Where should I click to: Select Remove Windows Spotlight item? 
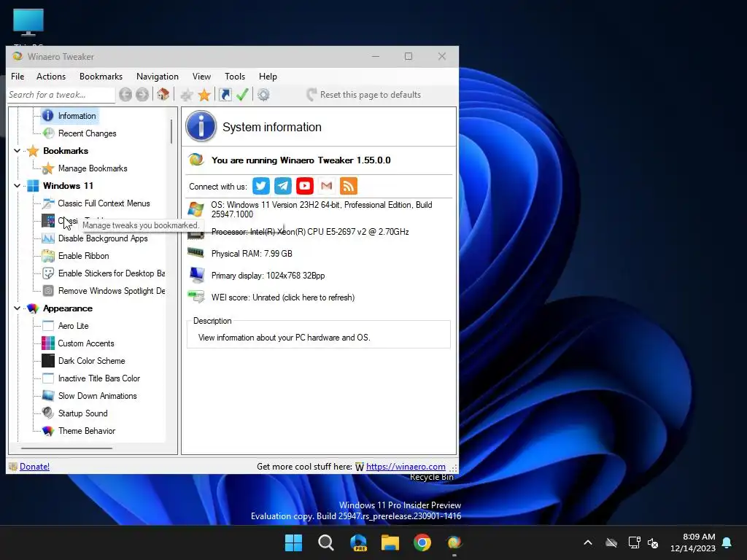click(x=112, y=291)
